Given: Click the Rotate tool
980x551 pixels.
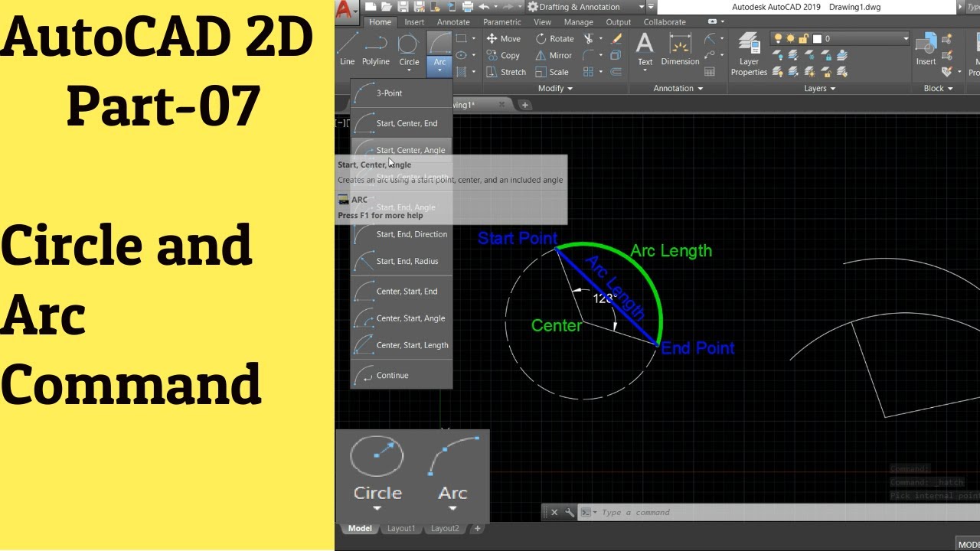Looking at the screenshot, I should pos(555,39).
